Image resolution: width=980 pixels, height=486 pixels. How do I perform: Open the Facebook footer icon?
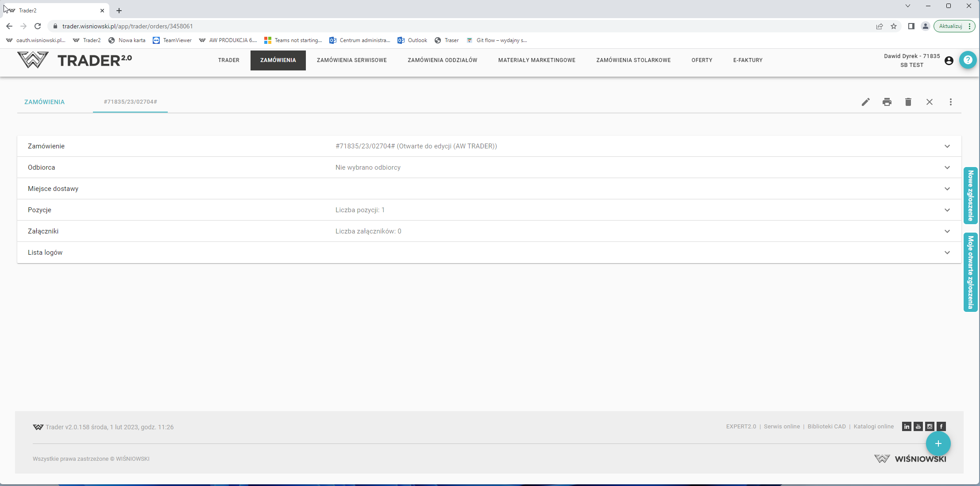[x=941, y=427]
